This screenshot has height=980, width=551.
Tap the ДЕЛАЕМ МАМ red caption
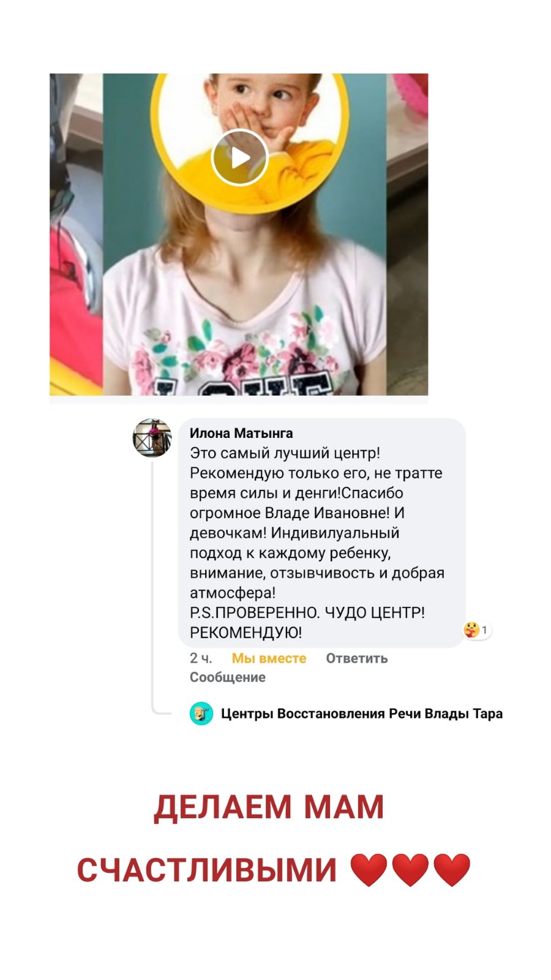click(269, 807)
